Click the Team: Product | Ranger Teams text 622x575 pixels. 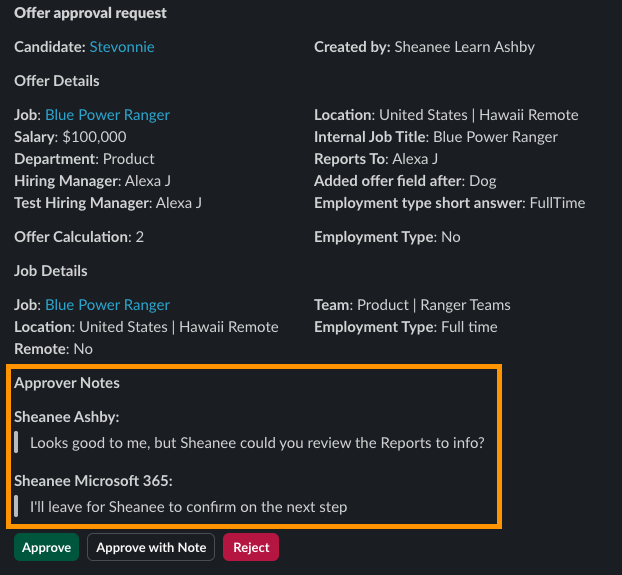pos(412,305)
